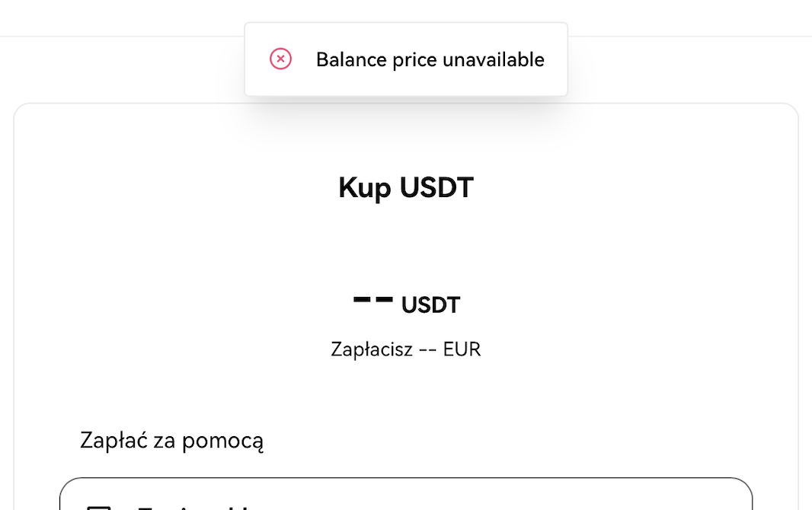Image resolution: width=812 pixels, height=510 pixels.
Task: Click the double-dash before EUR
Action: tap(428, 349)
